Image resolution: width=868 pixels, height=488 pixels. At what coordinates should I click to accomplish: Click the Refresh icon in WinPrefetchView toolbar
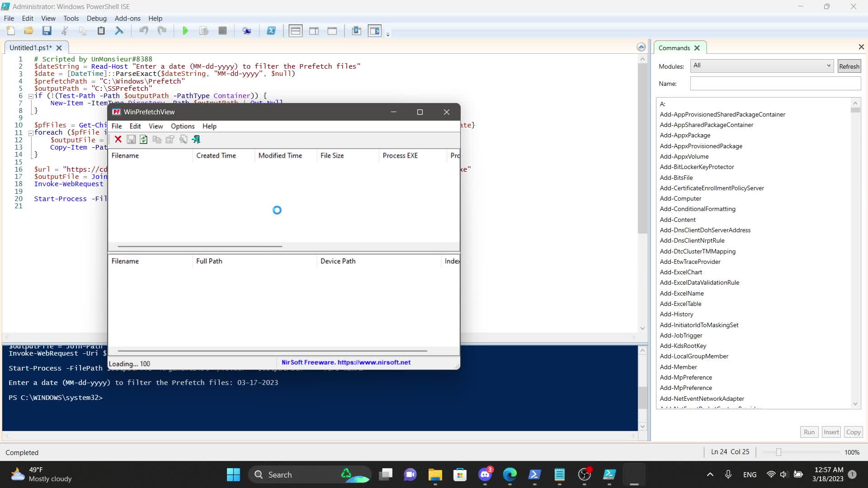coord(144,140)
